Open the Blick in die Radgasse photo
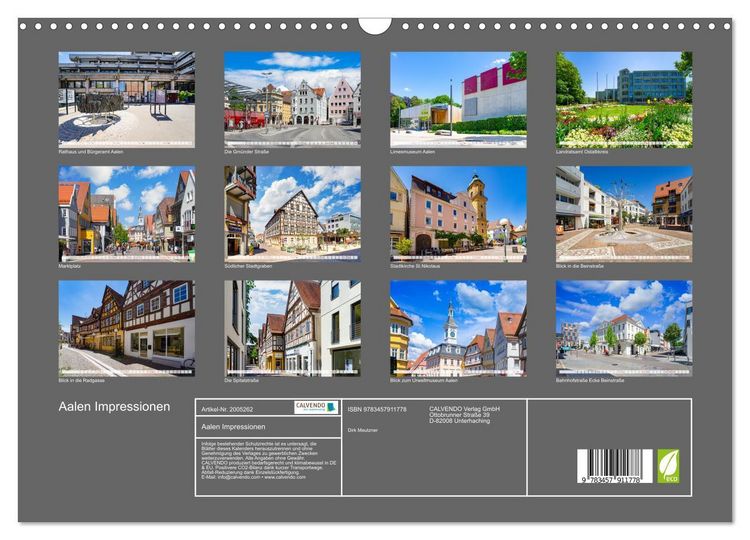The height and width of the screenshot is (540, 750). click(127, 328)
